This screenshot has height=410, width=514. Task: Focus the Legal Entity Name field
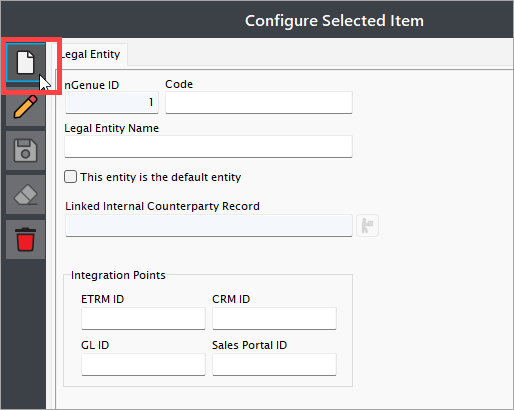208,146
